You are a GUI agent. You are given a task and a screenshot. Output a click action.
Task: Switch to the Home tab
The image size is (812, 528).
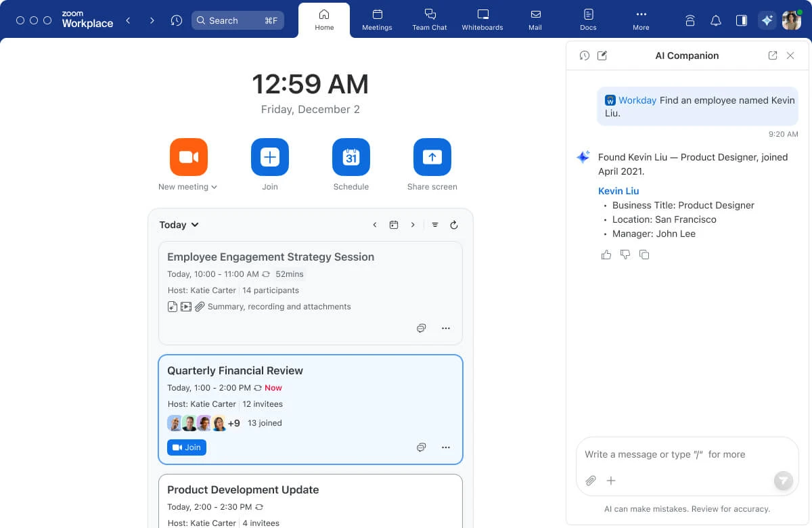(x=324, y=20)
